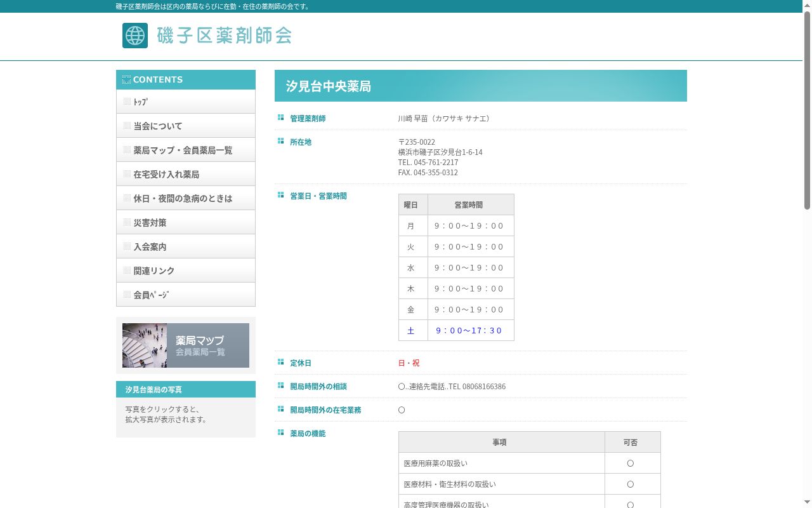The image size is (812, 508).
Task: Click the bullet icon next to 所在地
Action: pyautogui.click(x=280, y=141)
